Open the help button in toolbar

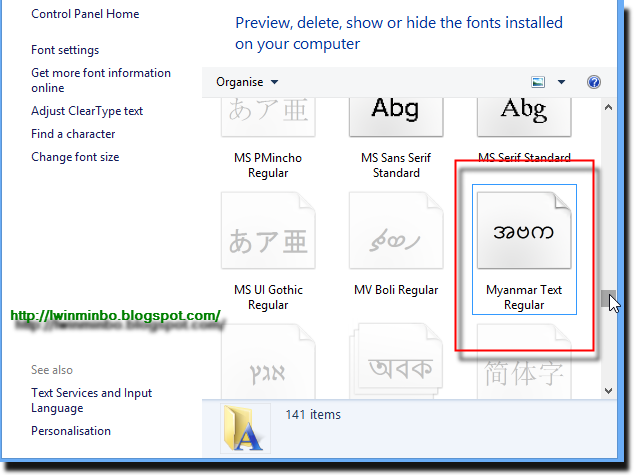click(x=594, y=82)
